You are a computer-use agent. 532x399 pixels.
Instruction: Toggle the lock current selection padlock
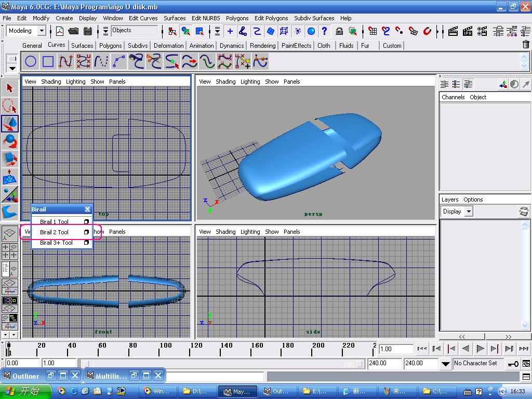pos(339,31)
